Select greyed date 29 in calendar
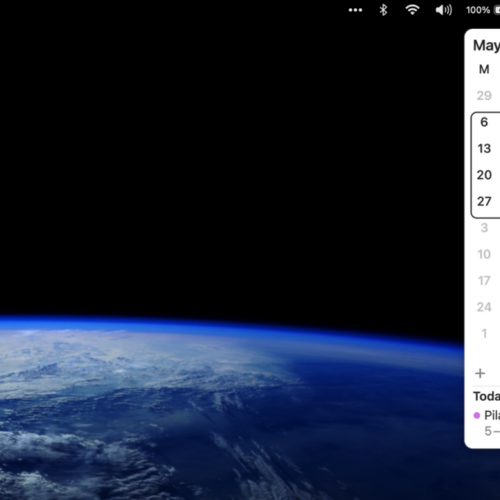The image size is (500, 500). (484, 96)
